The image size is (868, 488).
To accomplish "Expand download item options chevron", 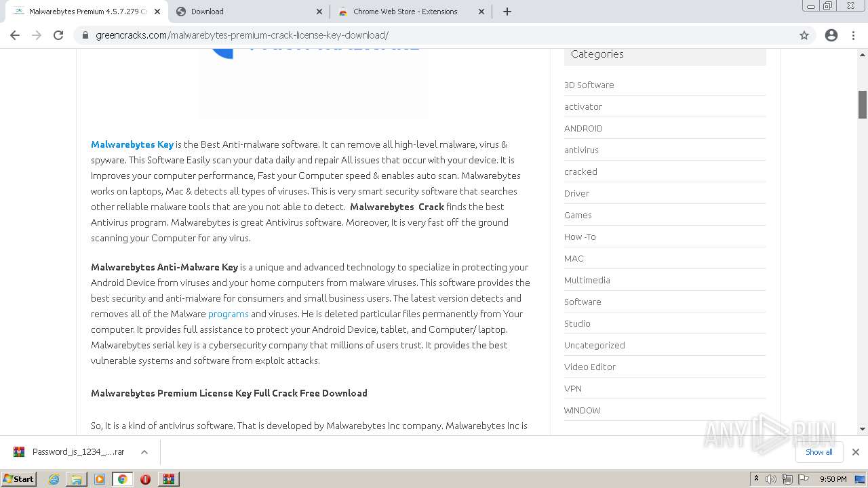I will pyautogui.click(x=144, y=452).
